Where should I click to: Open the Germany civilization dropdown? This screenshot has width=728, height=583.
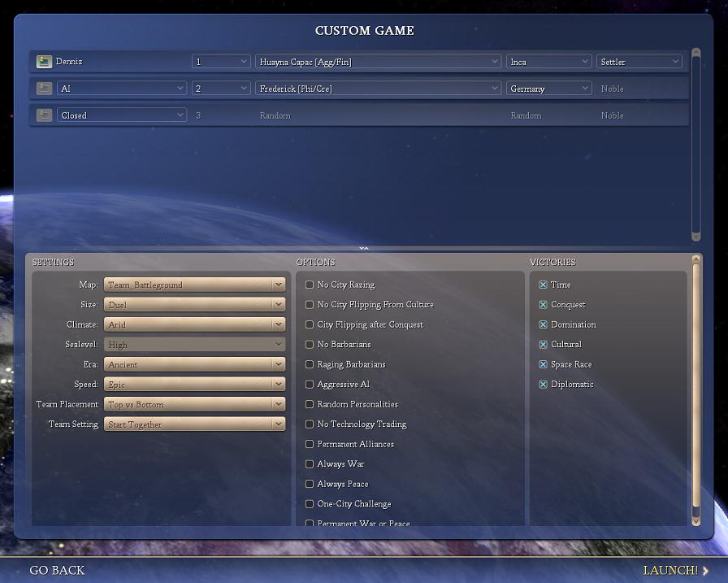pos(548,89)
